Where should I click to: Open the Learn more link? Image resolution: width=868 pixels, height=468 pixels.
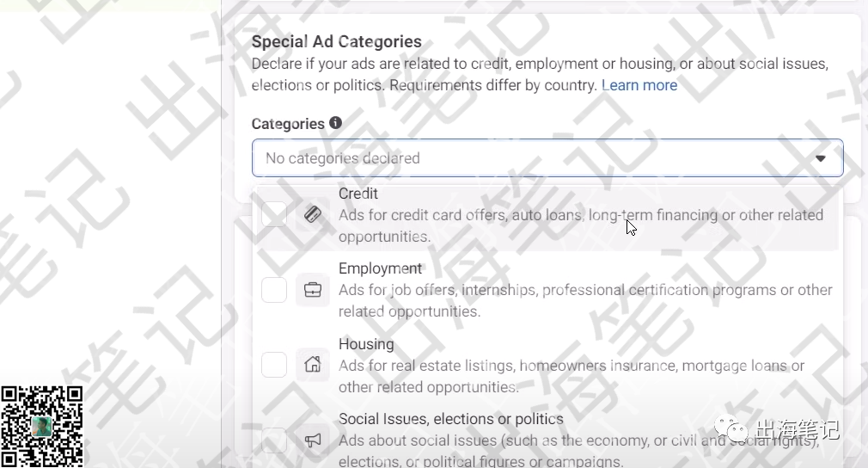click(639, 85)
